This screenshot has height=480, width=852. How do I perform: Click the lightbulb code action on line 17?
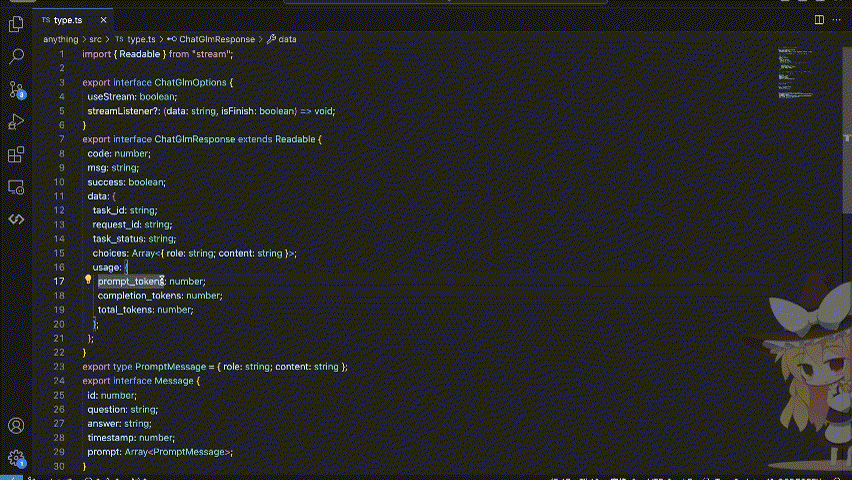coord(88,281)
